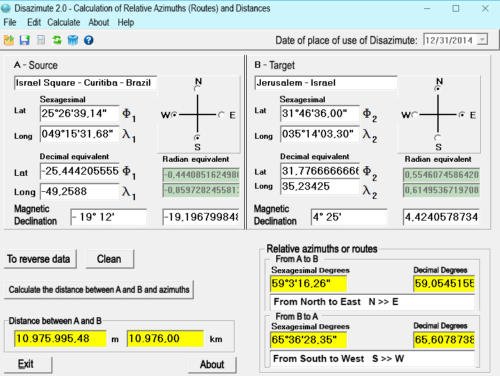This screenshot has height=376, width=500.
Task: Click Target magnetic declination 4° 25' field
Action: (x=349, y=217)
